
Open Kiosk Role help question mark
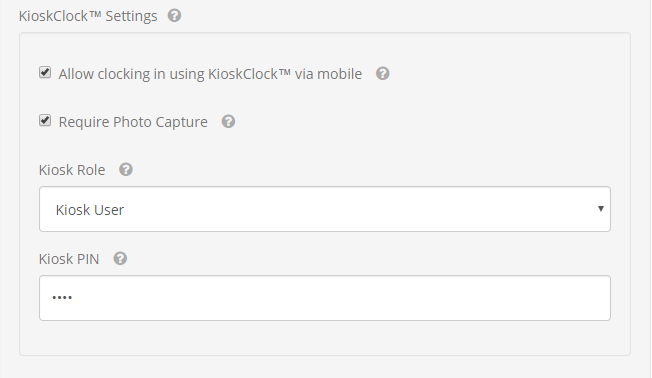point(126,169)
